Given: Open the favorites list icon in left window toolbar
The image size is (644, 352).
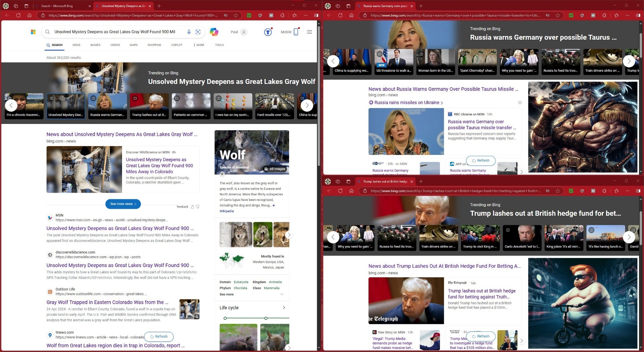Looking at the screenshot, I should (x=294, y=15).
